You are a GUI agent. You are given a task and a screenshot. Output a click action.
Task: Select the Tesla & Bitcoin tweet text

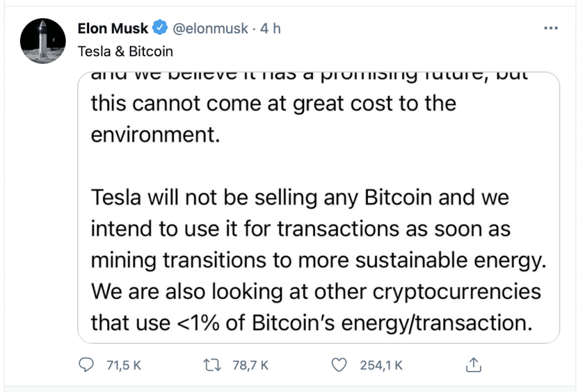point(125,51)
